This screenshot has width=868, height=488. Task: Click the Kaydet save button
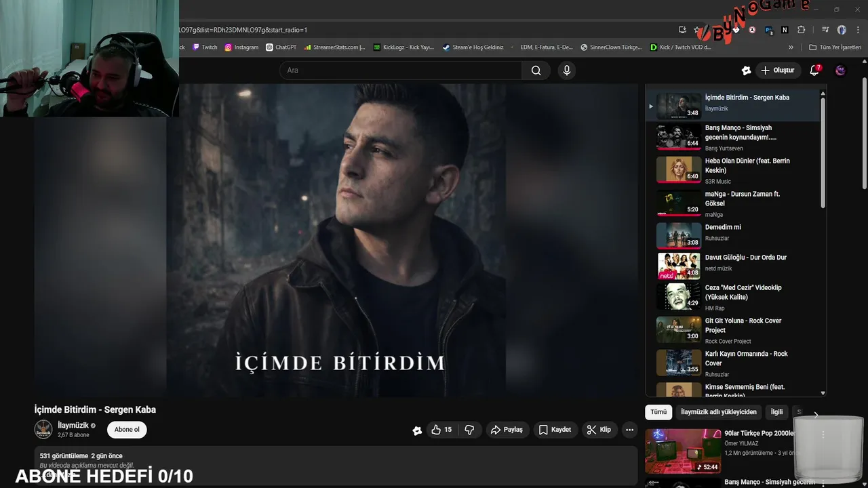555,430
